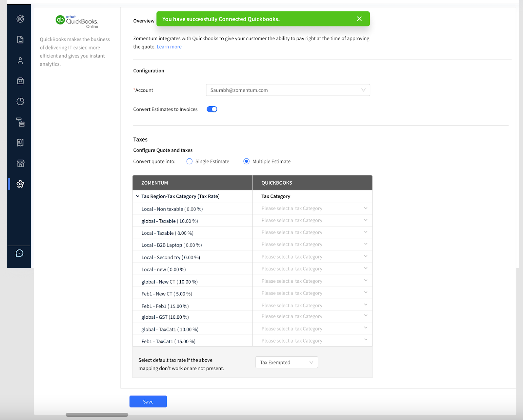Dismiss the Quickbooks success notification
The image size is (523, 420).
[x=359, y=19]
